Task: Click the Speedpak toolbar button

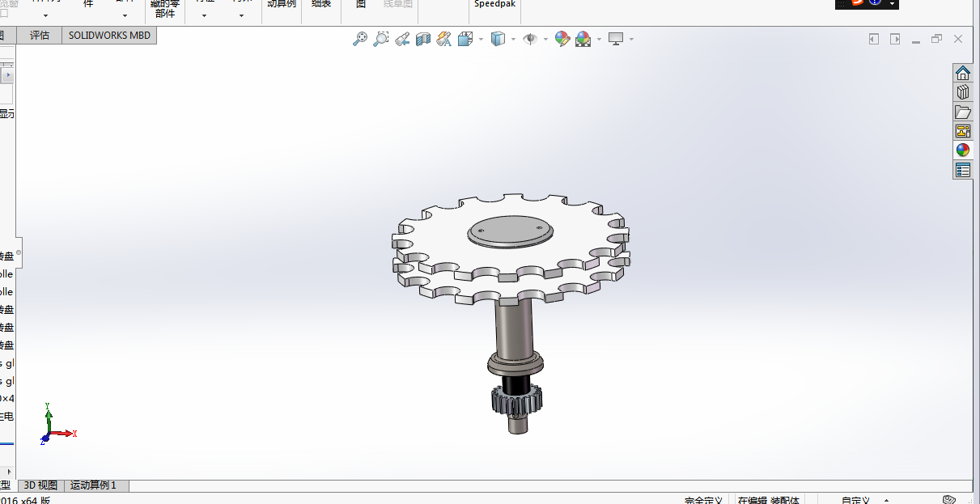Action: pos(494,4)
